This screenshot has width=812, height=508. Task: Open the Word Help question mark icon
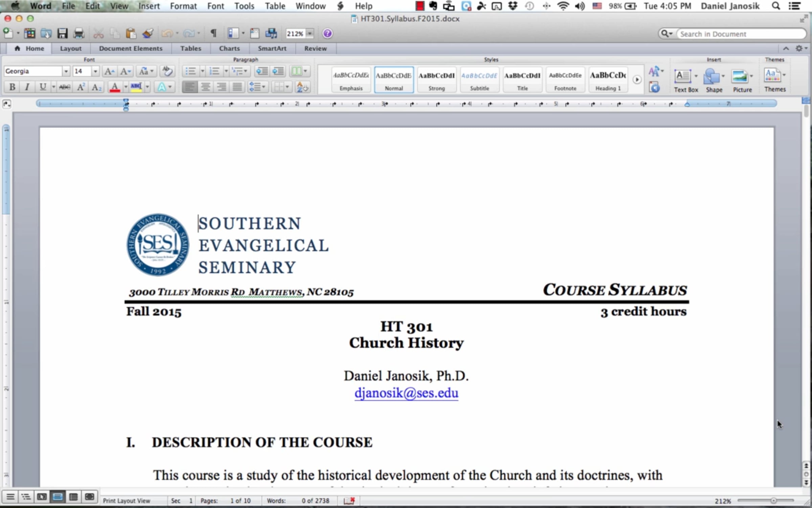tap(327, 33)
